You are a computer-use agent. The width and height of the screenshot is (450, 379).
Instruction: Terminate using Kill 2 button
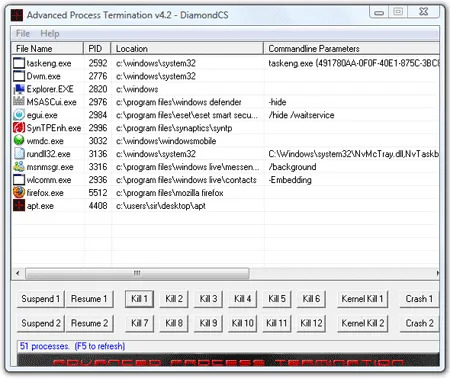click(174, 299)
